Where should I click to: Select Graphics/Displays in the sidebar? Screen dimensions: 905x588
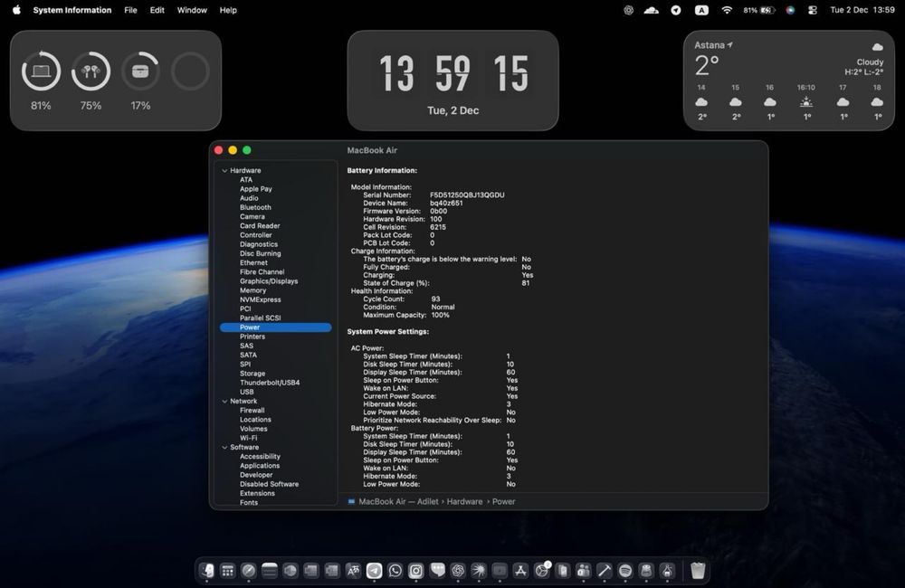(x=269, y=281)
